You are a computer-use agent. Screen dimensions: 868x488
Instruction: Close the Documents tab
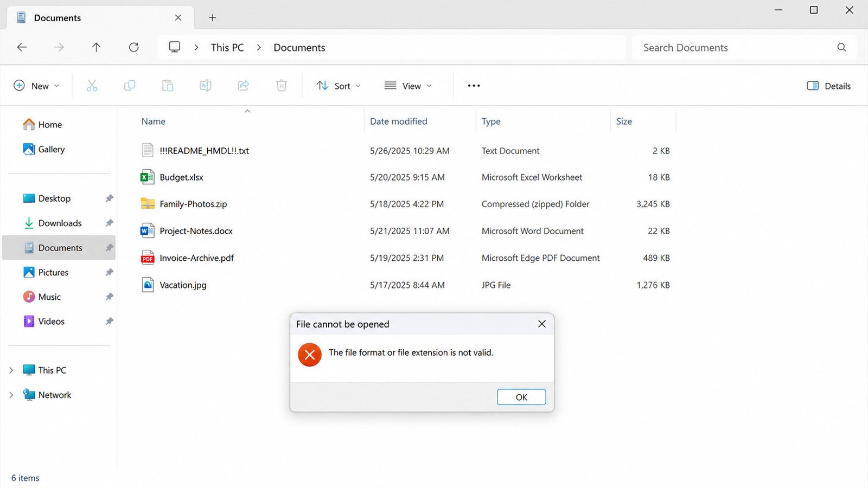[178, 18]
